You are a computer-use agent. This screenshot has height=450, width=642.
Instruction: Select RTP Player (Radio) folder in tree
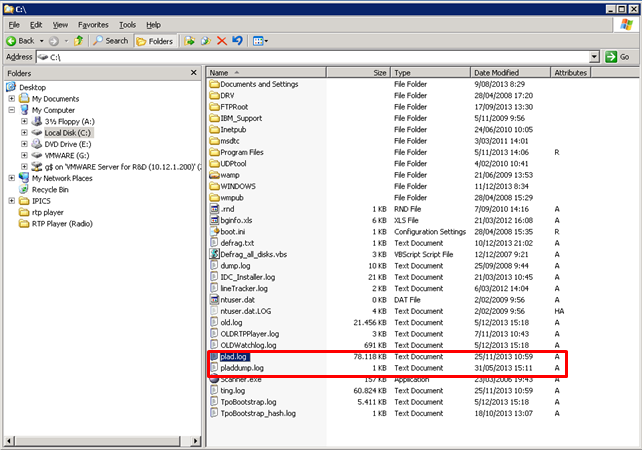tap(62, 224)
